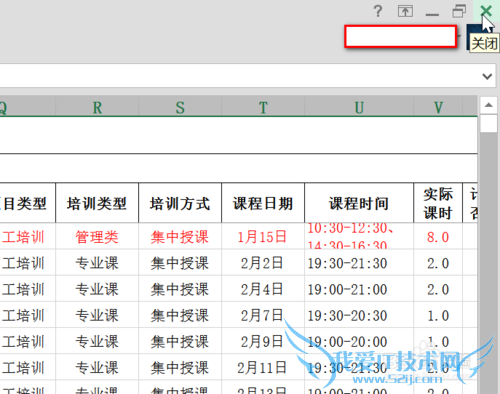
Task: Select the 培训方式 header cell
Action: point(180,203)
